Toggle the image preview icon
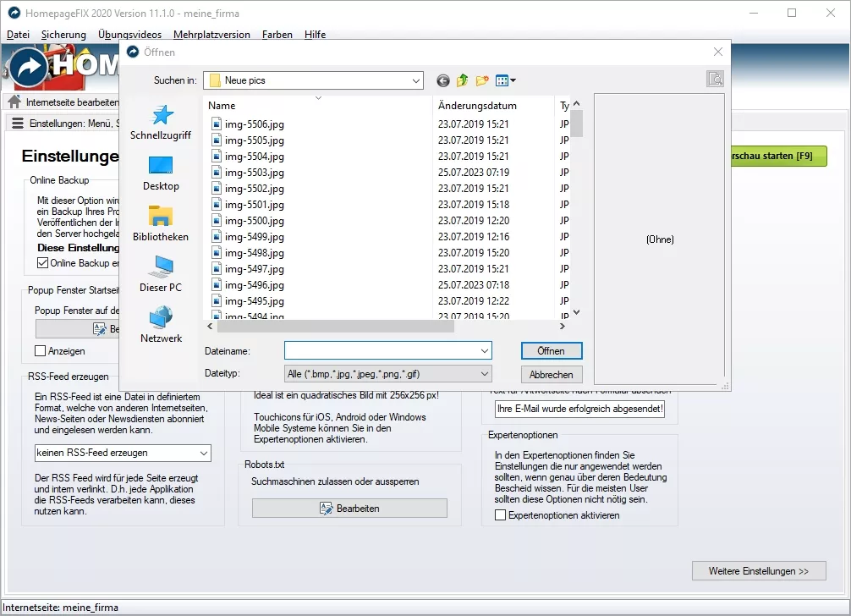The image size is (851, 616). coord(715,80)
